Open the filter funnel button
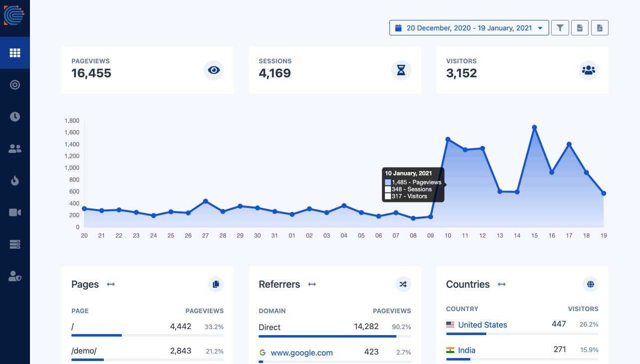 (x=560, y=28)
